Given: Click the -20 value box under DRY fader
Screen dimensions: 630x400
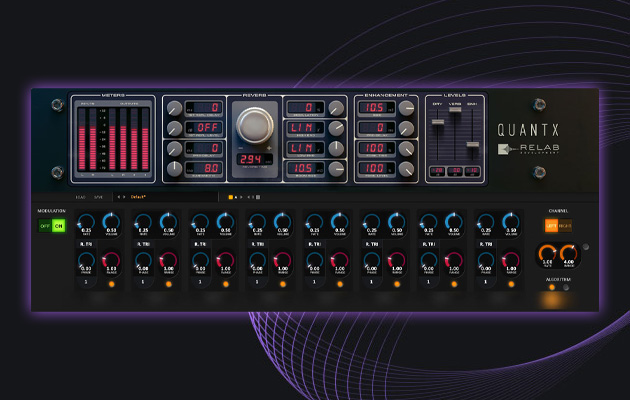Looking at the screenshot, I should [437, 171].
